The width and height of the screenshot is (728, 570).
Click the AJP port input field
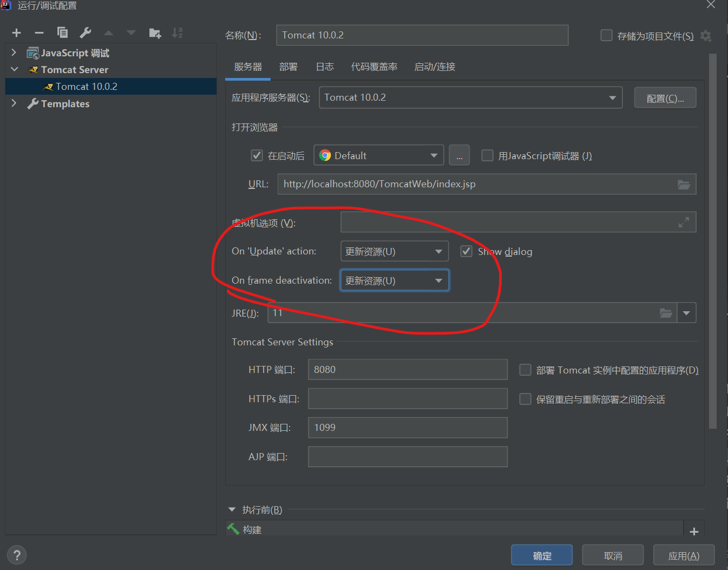coord(408,456)
